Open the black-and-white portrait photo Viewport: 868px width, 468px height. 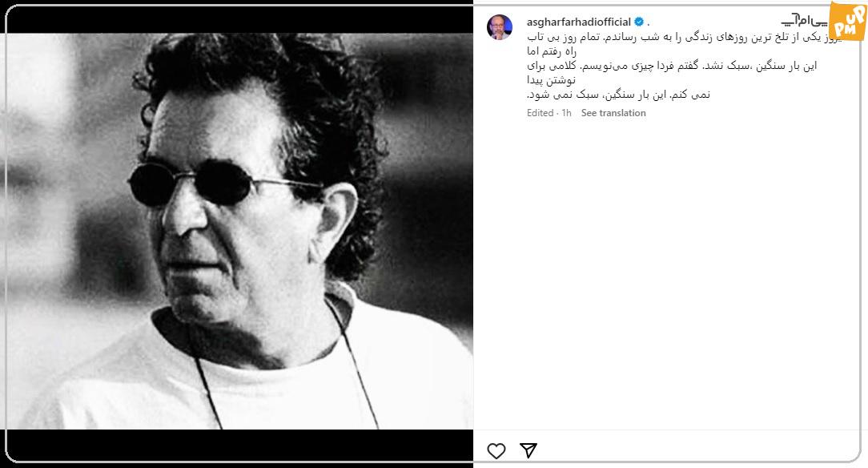point(239,232)
